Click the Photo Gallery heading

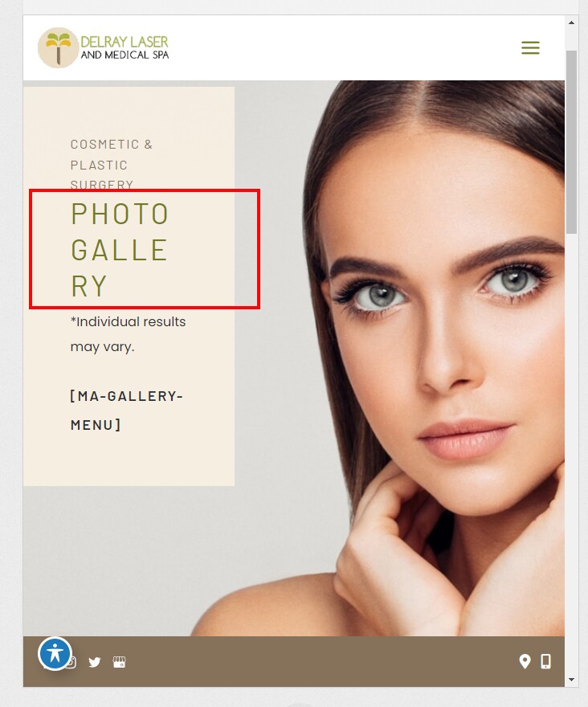tap(120, 249)
